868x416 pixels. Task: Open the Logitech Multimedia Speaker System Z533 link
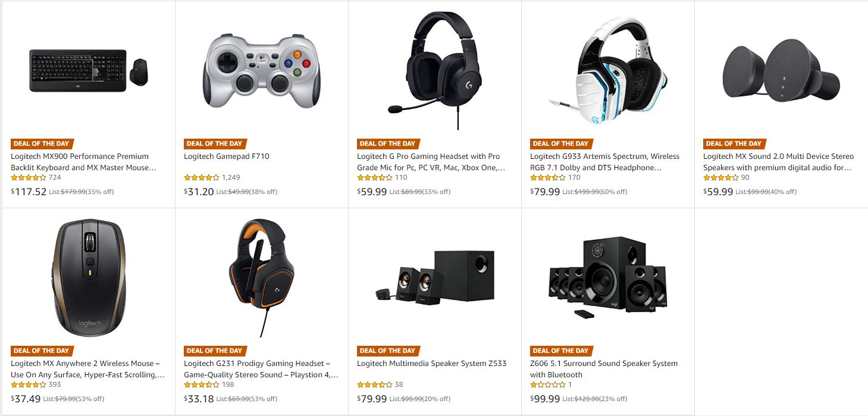pos(431,364)
